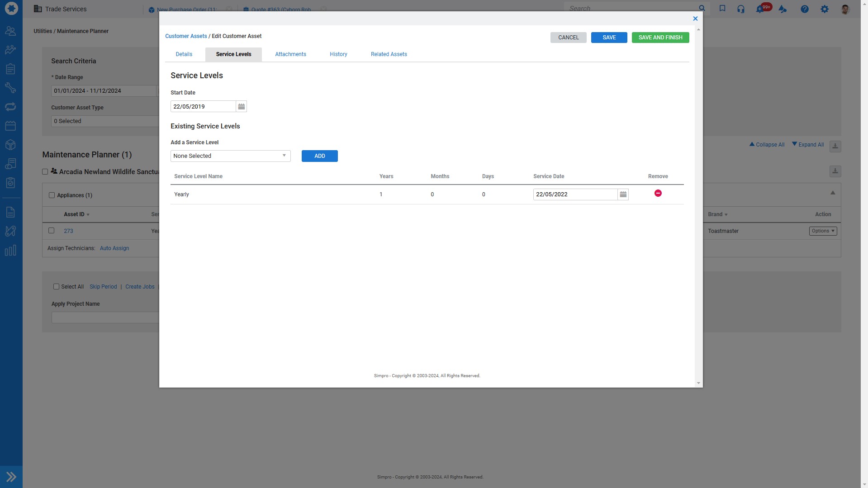Switch to the Related Assets tab
868x488 pixels.
389,54
